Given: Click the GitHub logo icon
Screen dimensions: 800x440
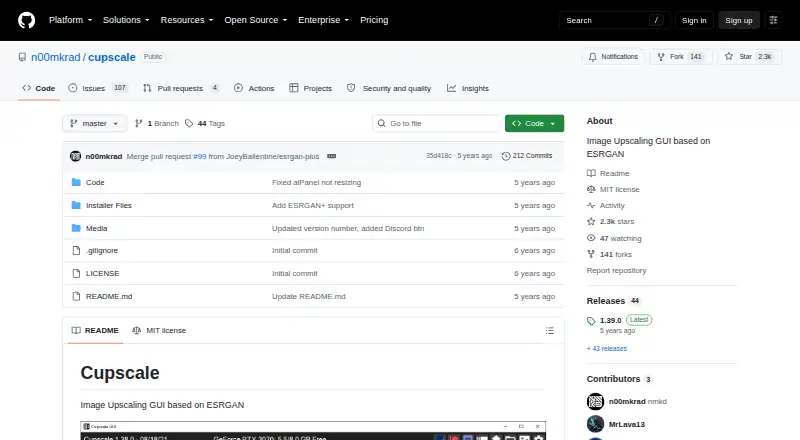Looking at the screenshot, I should point(27,20).
